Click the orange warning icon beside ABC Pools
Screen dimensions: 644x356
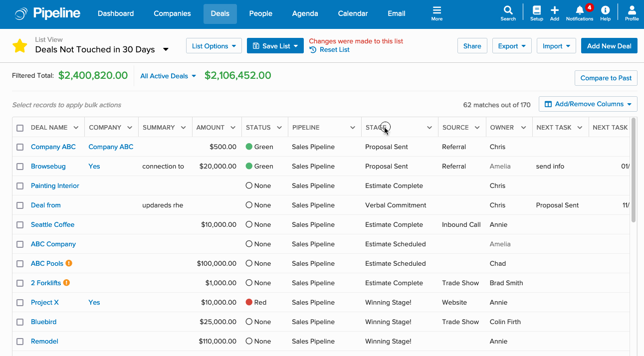(69, 263)
